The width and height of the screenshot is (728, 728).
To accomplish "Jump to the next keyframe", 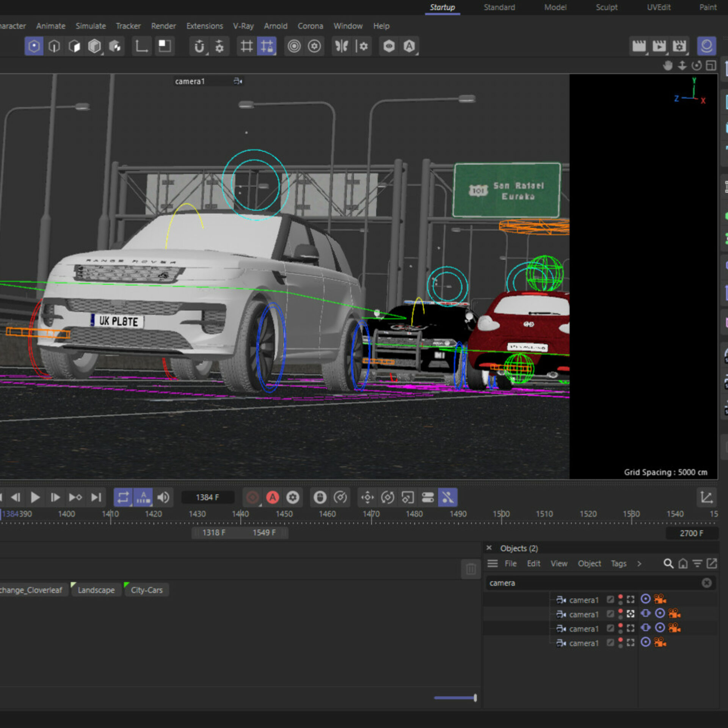I will coord(75,497).
